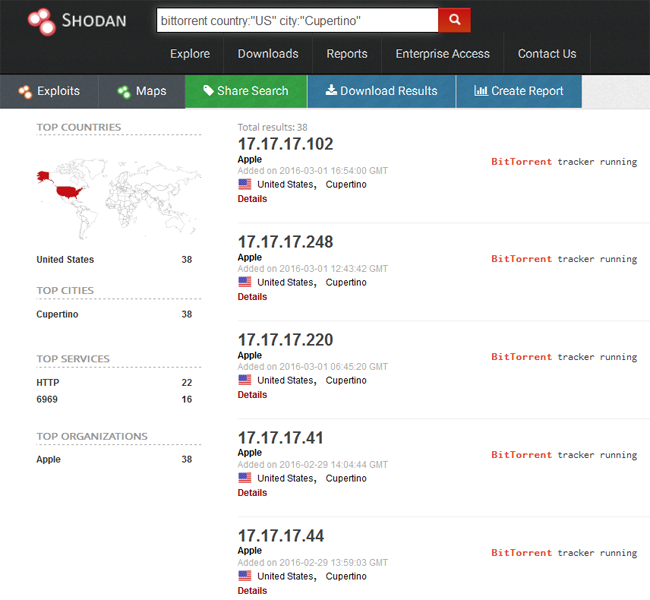Click United States link under 17.17.17.220
Image resolution: width=650 pixels, height=600 pixels.
coord(286,380)
